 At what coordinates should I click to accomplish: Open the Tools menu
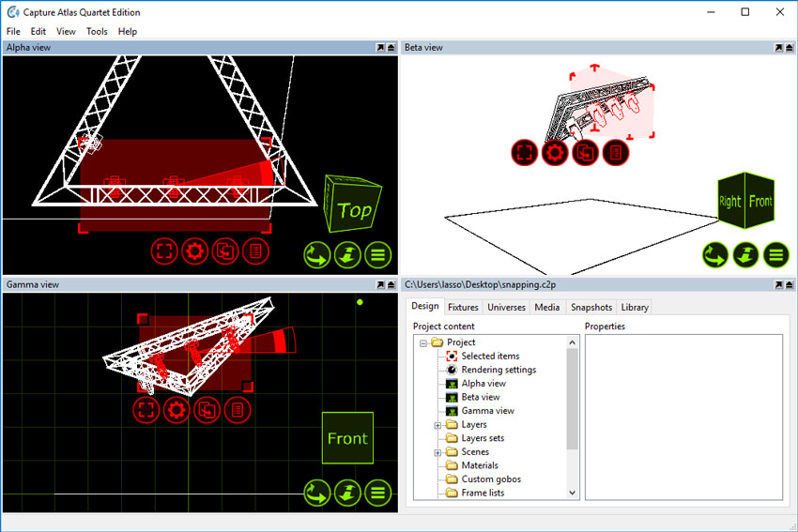click(x=97, y=31)
